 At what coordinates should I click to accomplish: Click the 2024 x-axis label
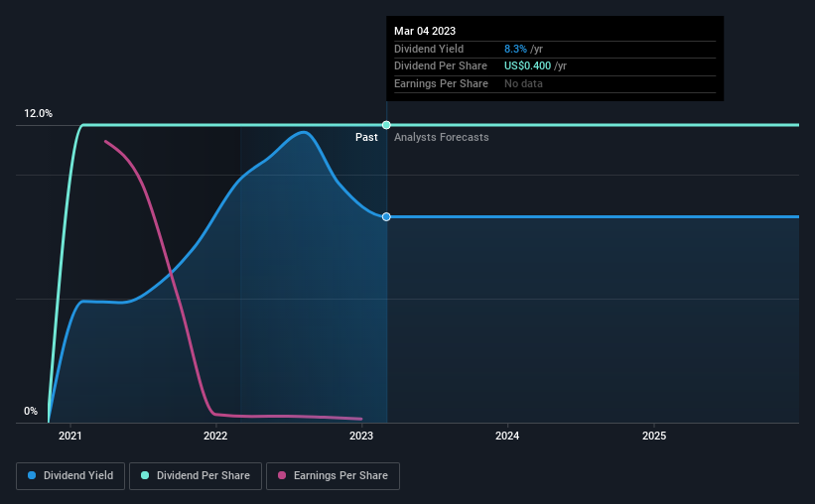point(507,436)
